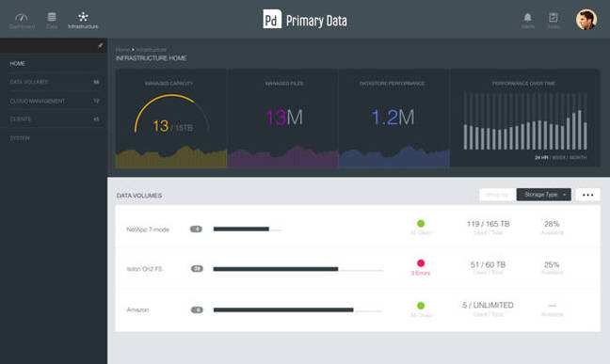This screenshot has width=610, height=364.
Task: Click the Isilon usage bar
Action: tap(298, 269)
